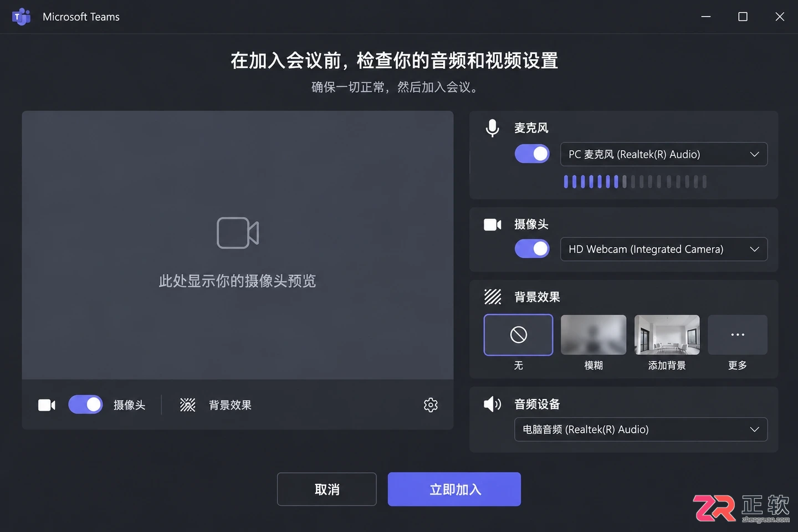The image size is (798, 532).
Task: Click the 背景效果 label under the preview
Action: [x=230, y=405]
